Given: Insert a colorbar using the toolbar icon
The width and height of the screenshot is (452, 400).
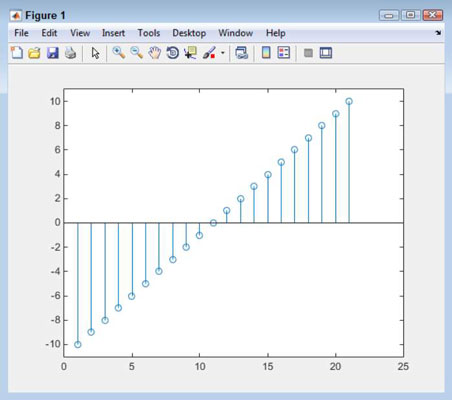Looking at the screenshot, I should point(266,53).
